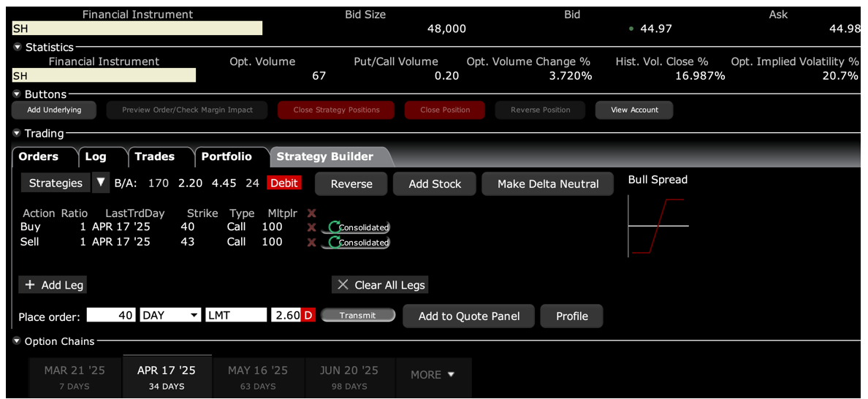Click the Bid Size value 48,000
The height and width of the screenshot is (399, 868).
tap(446, 28)
